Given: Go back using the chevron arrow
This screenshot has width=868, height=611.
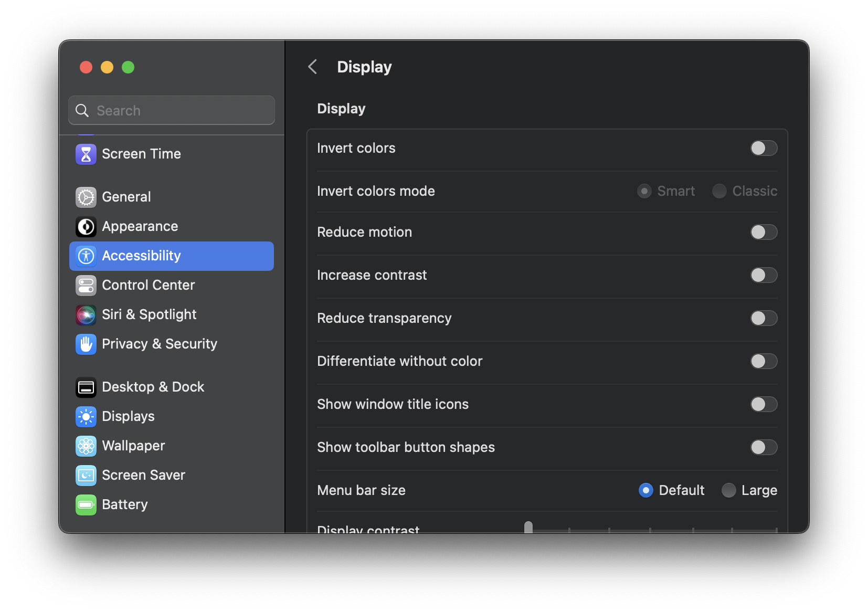Looking at the screenshot, I should 313,67.
